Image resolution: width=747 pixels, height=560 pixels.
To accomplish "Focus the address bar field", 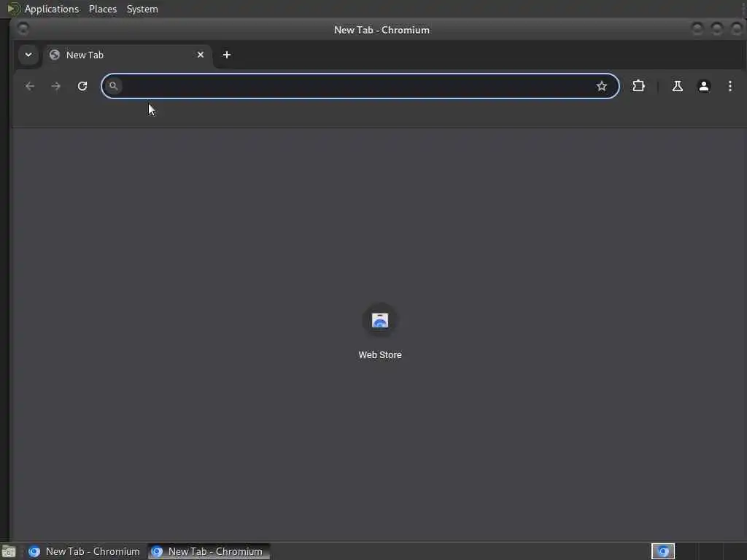I will click(360, 86).
